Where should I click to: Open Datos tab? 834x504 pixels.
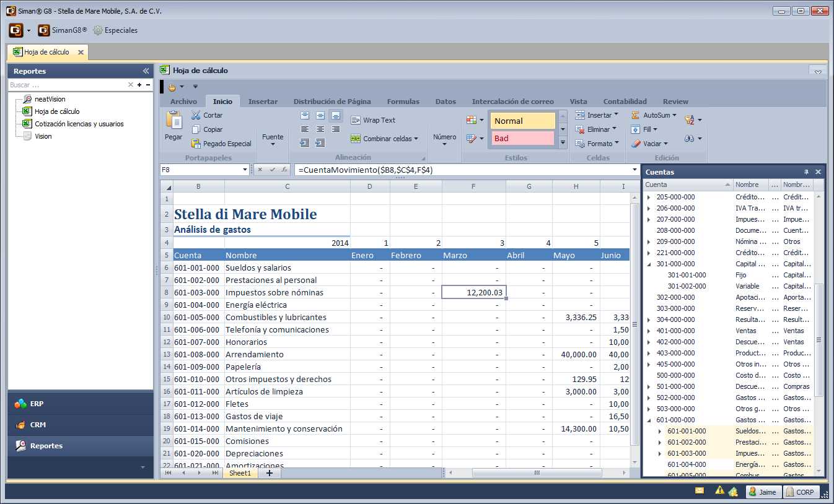[446, 102]
